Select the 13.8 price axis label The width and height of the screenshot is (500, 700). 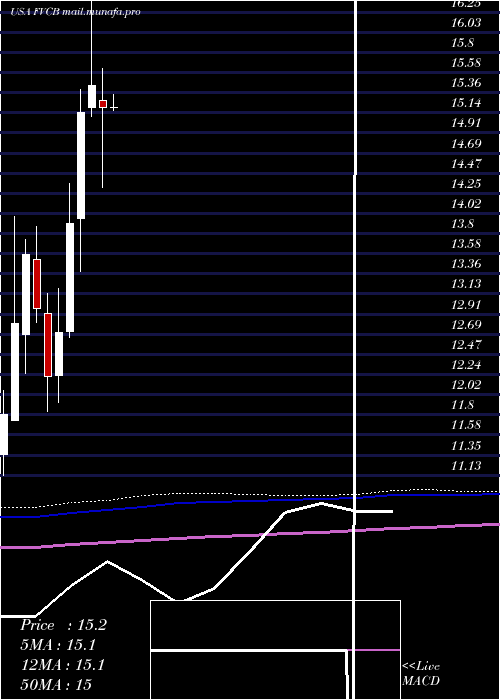[x=462, y=224]
